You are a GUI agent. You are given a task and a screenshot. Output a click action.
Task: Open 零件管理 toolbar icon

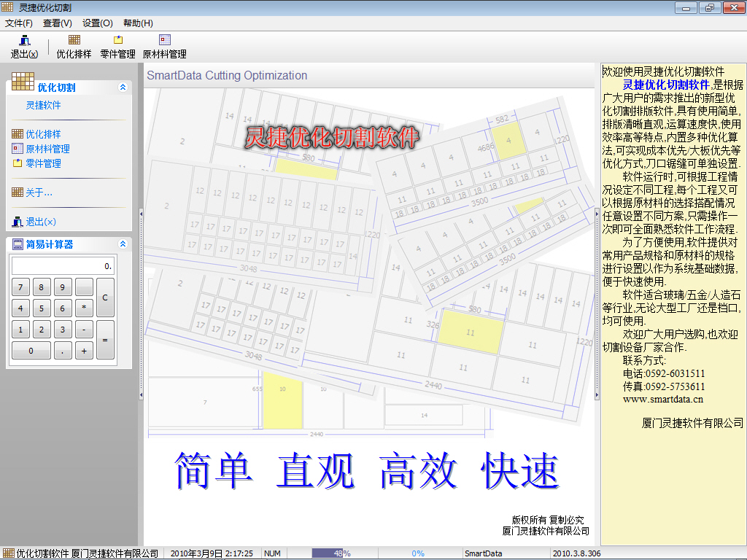[117, 40]
